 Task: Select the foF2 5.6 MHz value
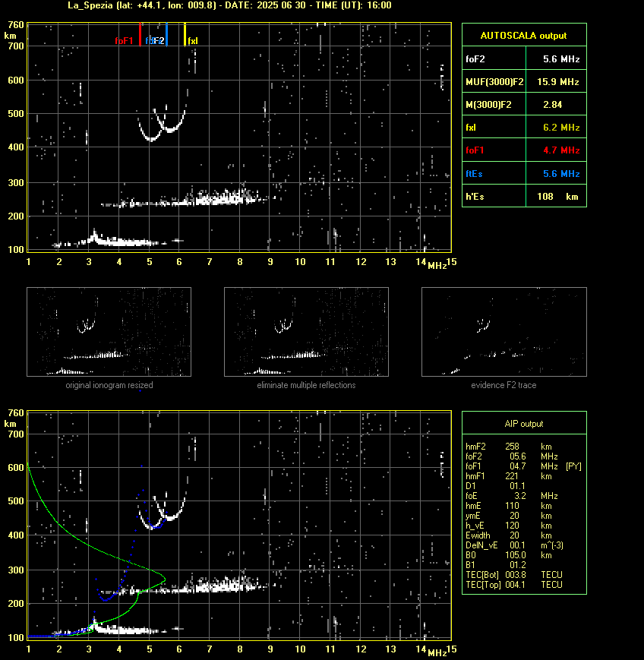[561, 59]
